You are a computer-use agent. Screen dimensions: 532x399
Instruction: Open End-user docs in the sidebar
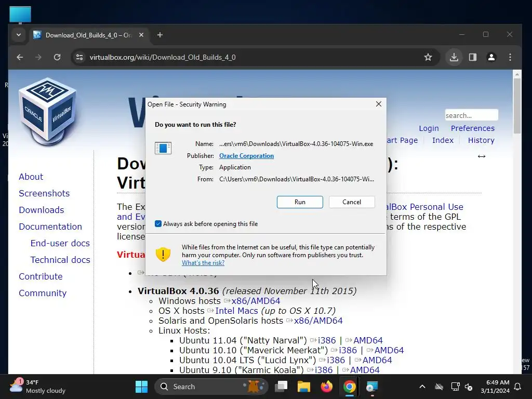point(60,243)
